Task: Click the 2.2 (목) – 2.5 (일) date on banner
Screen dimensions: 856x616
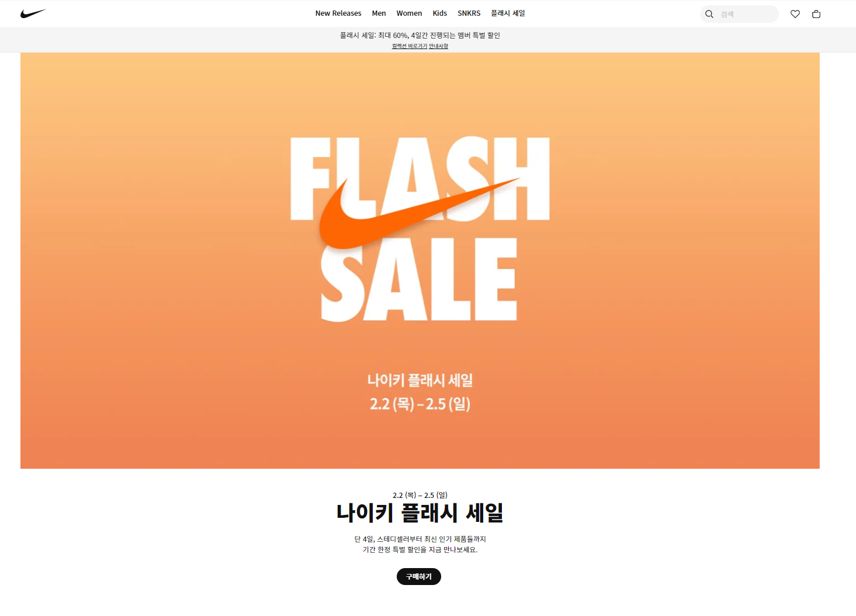Action: 420,404
